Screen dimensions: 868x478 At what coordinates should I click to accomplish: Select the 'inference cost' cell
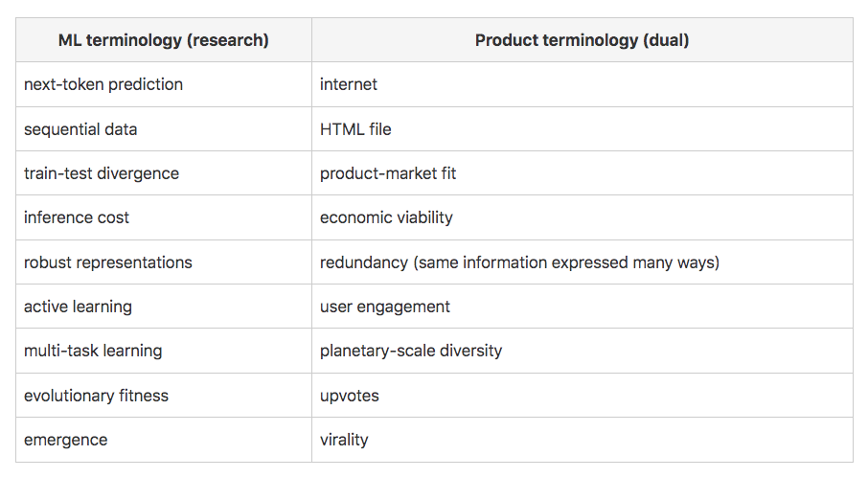click(77, 217)
